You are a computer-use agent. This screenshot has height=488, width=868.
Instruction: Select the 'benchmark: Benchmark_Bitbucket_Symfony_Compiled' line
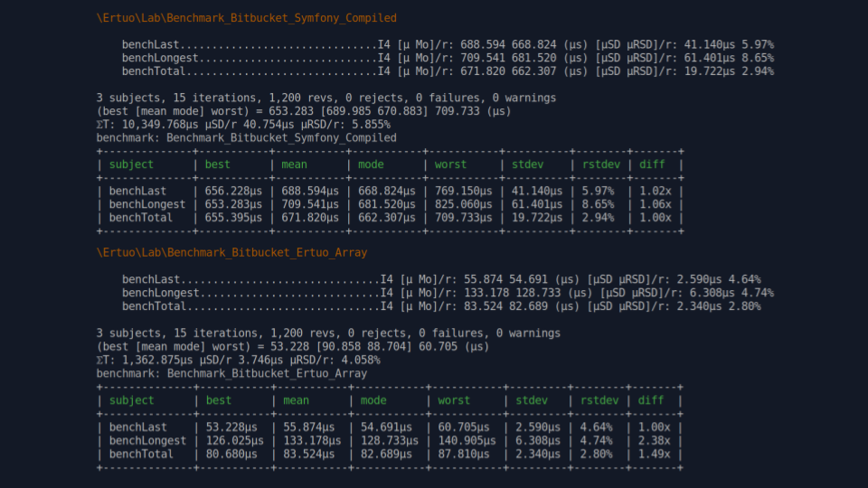(x=246, y=137)
